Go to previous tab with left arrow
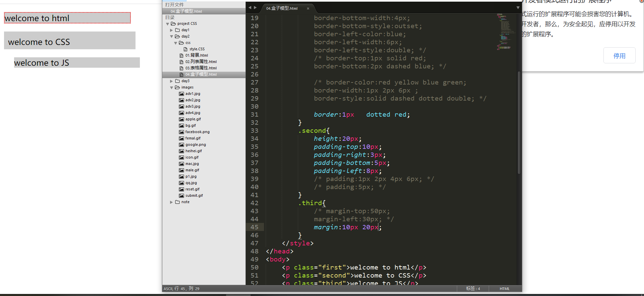This screenshot has width=644, height=296. point(250,7)
